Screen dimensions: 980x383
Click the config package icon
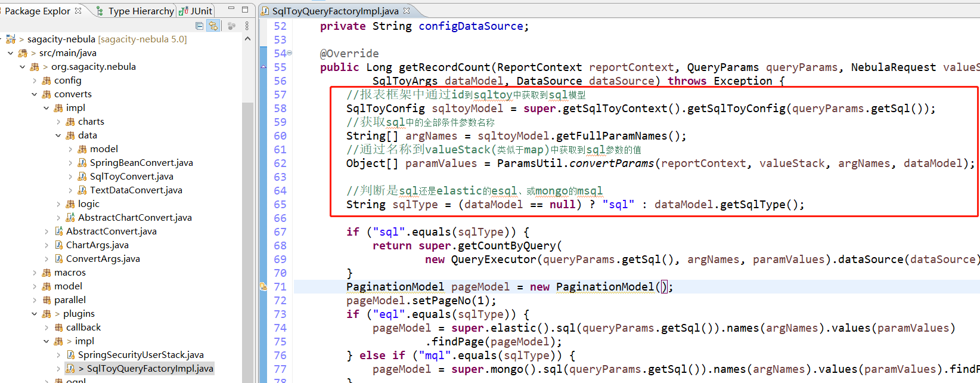[x=46, y=81]
